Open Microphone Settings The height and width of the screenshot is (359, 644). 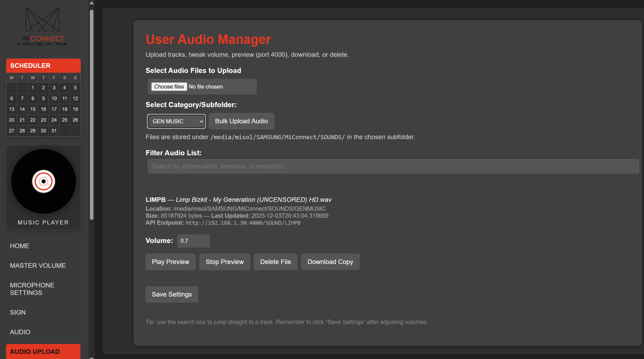point(32,289)
